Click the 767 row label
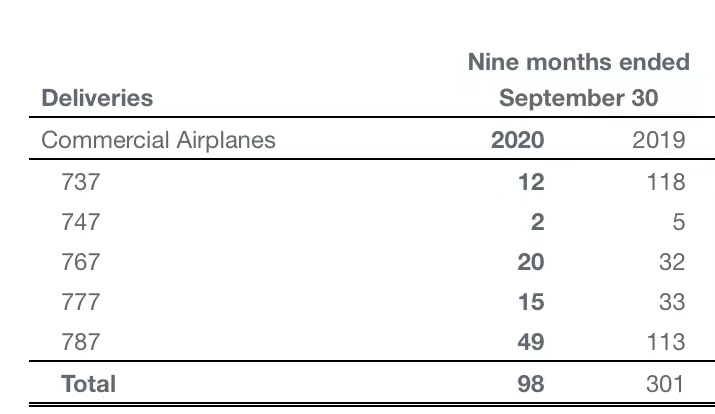Viewport: 715px width, 414px height. pyautogui.click(x=80, y=262)
